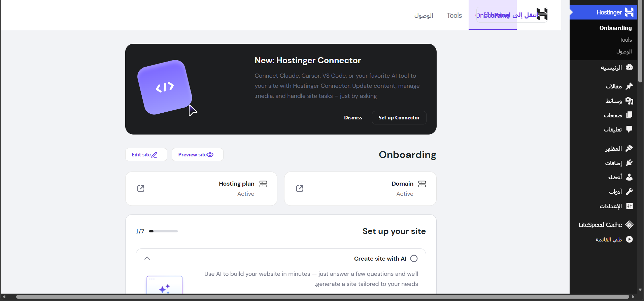This screenshot has height=301, width=644.
Task: Click the setup progress bar
Action: 163,231
